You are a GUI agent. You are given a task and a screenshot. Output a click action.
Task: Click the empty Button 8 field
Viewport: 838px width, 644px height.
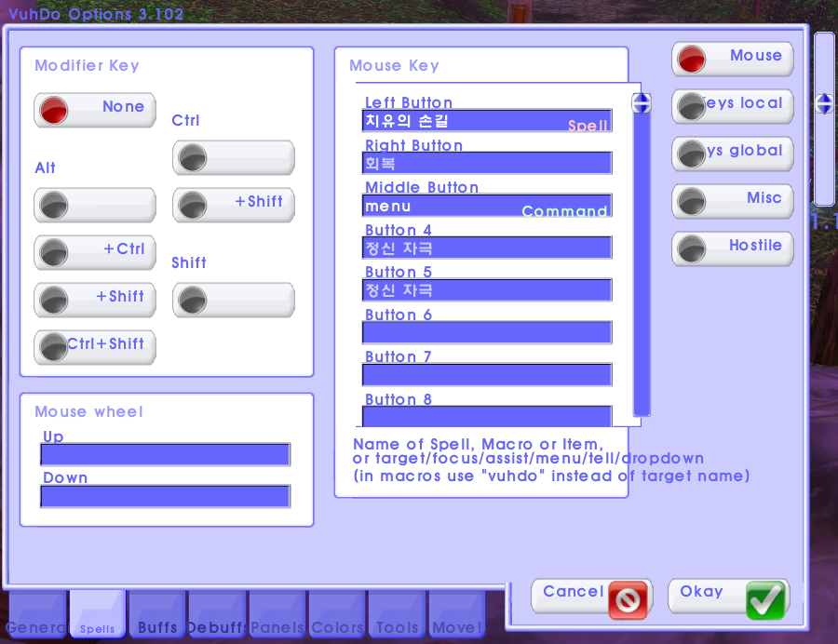[x=487, y=417]
